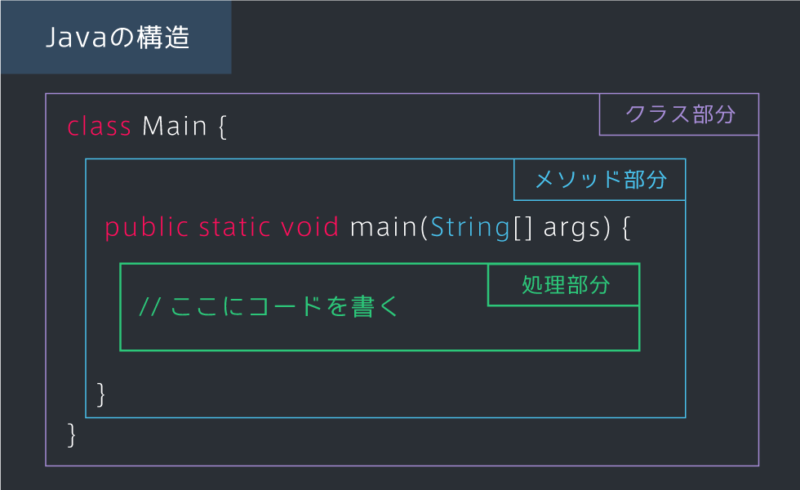Click the method's closing brace

click(101, 395)
